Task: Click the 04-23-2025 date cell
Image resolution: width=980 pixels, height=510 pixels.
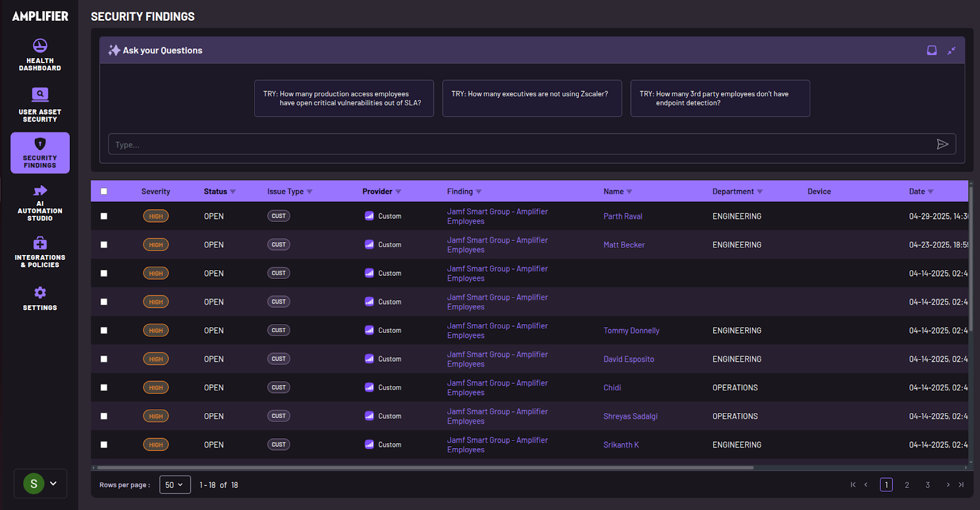Action: [x=938, y=245]
